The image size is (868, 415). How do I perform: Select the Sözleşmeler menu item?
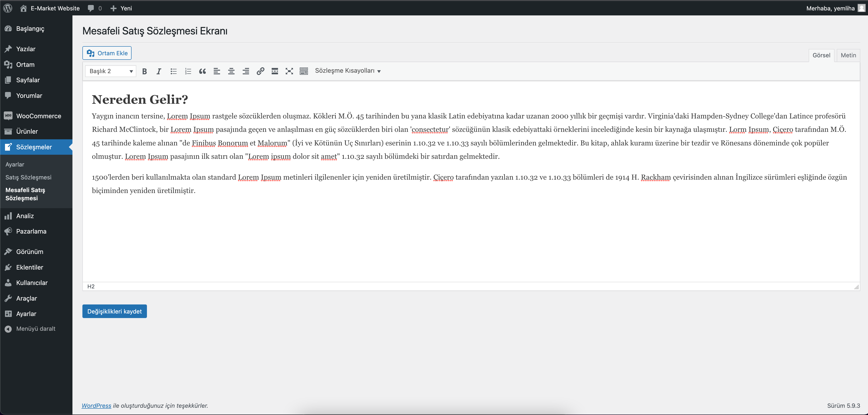pos(36,147)
